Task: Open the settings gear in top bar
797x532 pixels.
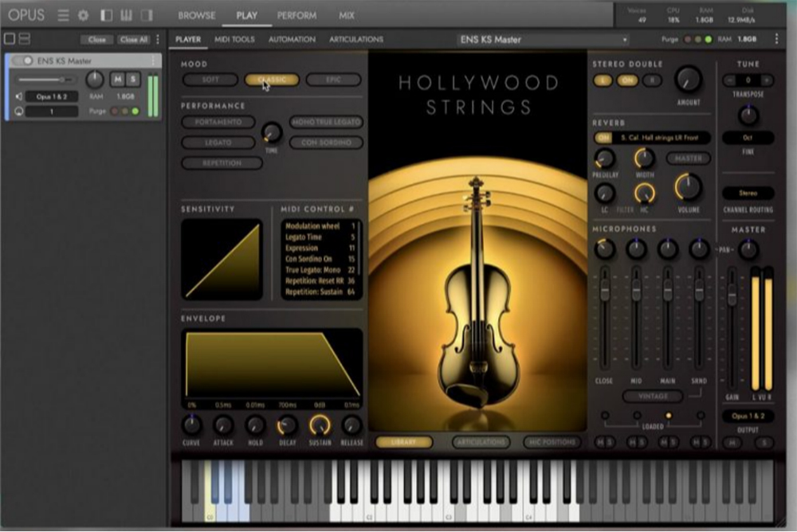Action: [x=84, y=15]
